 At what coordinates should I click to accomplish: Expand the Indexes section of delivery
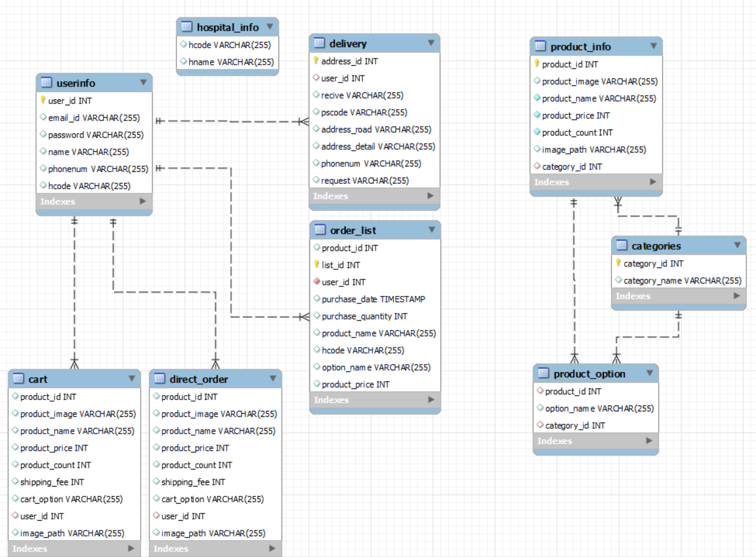pos(430,195)
